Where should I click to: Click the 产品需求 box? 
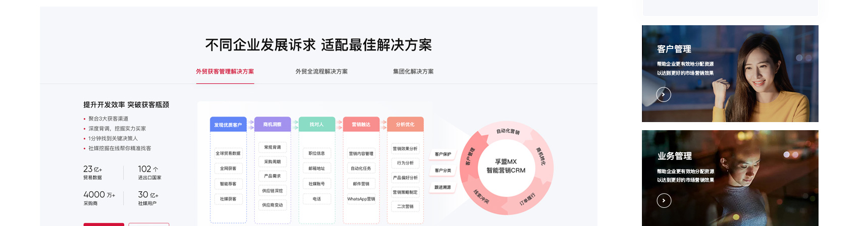click(x=273, y=176)
